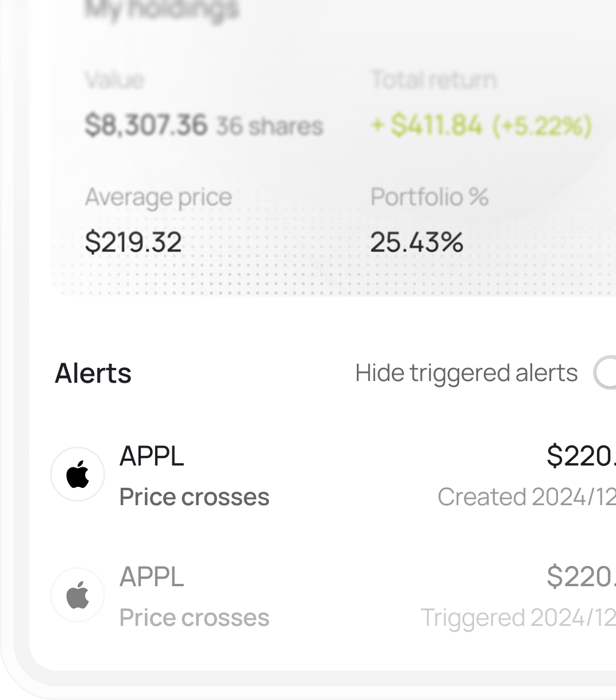
Task: Click the $219.32 average price value
Action: [133, 242]
